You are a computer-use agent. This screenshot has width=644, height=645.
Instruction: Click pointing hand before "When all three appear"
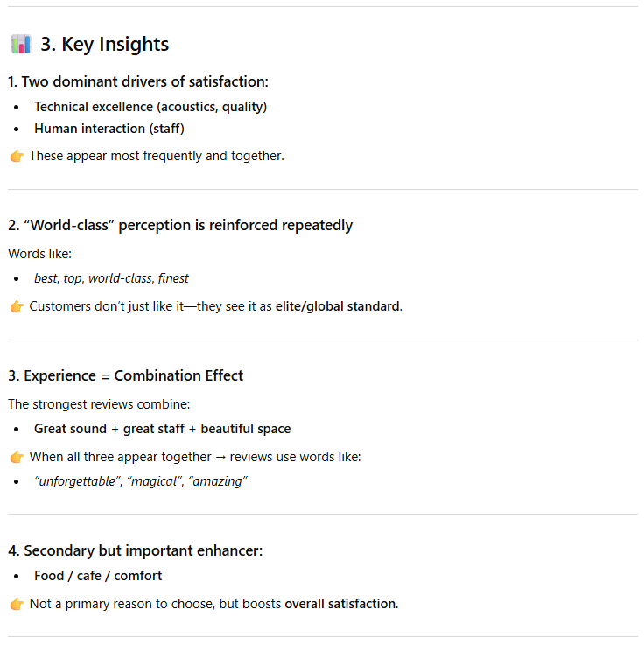(x=17, y=457)
